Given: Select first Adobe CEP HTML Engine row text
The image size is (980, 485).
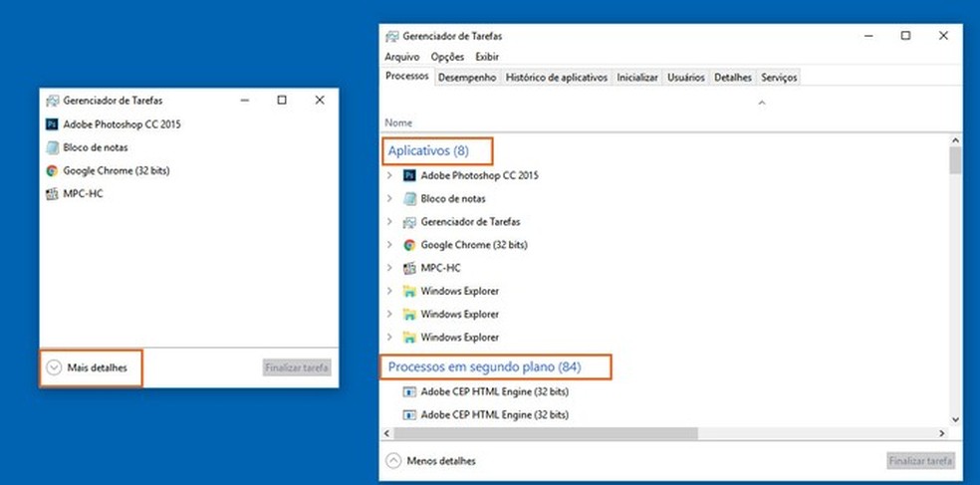Looking at the screenshot, I should pyautogui.click(x=494, y=391).
